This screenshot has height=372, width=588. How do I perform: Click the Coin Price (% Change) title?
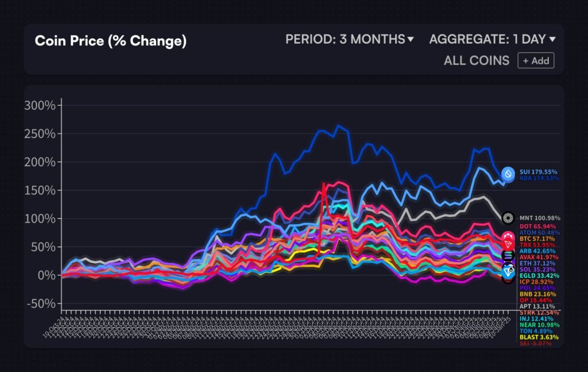coord(111,41)
